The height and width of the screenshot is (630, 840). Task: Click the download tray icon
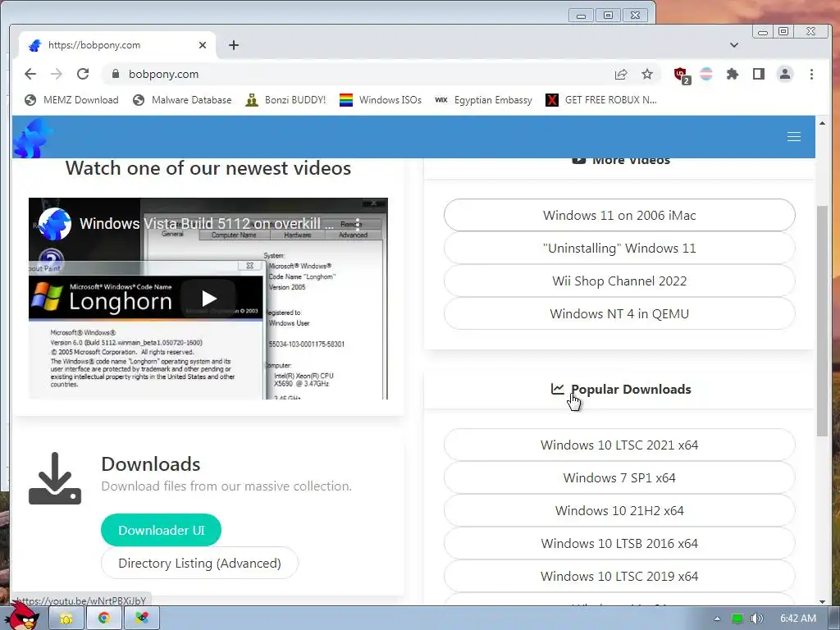click(x=55, y=478)
